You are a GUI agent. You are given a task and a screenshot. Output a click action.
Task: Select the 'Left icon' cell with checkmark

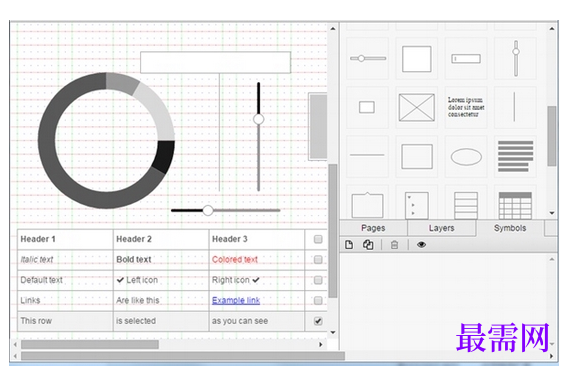[161, 280]
